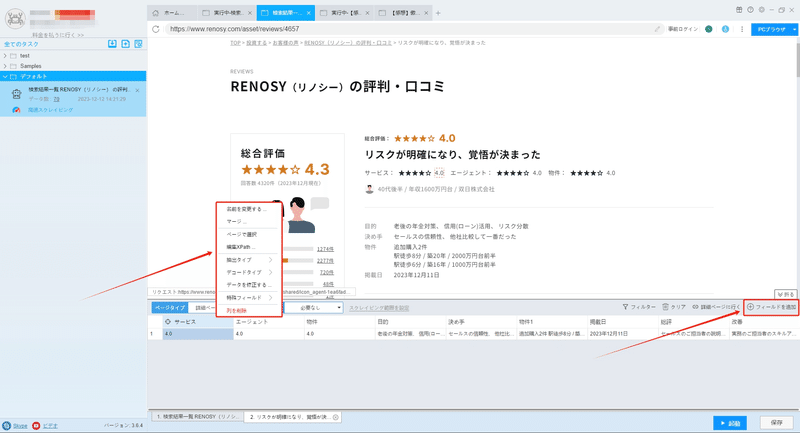Click the 起動 start button
The height and width of the screenshot is (433, 800).
[x=730, y=423]
